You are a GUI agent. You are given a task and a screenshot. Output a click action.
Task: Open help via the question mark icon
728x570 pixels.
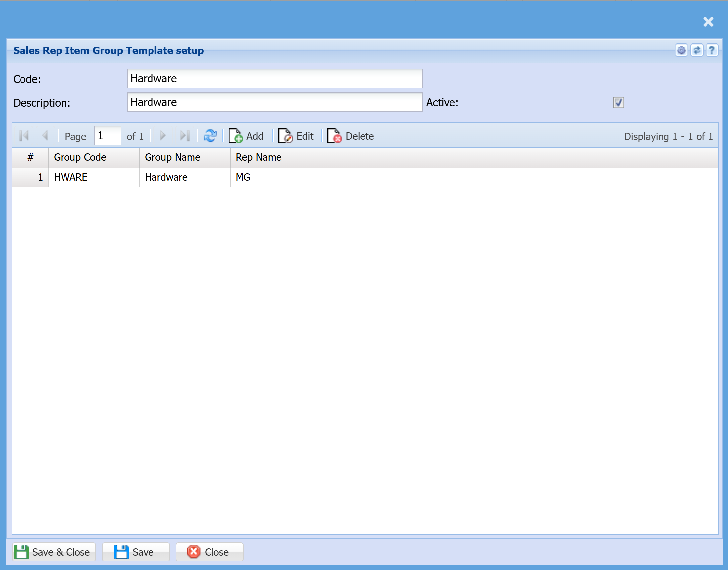tap(712, 50)
